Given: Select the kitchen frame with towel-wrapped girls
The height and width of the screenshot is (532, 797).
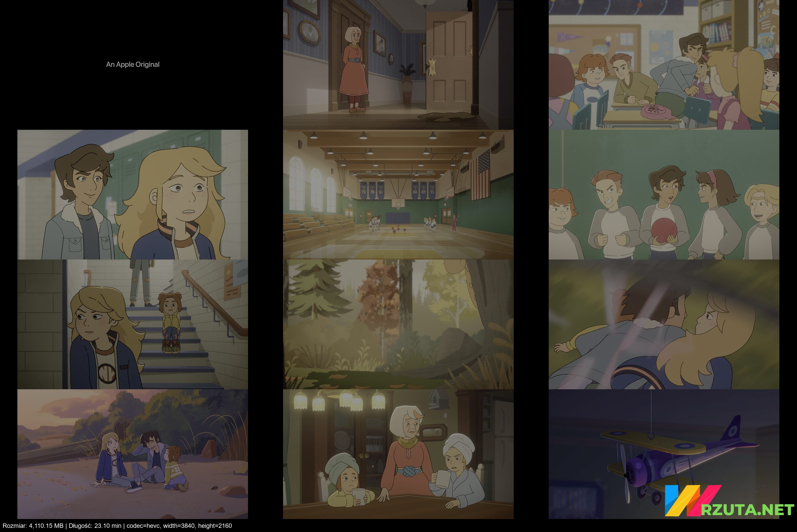Looking at the screenshot, I should pyautogui.click(x=398, y=454).
